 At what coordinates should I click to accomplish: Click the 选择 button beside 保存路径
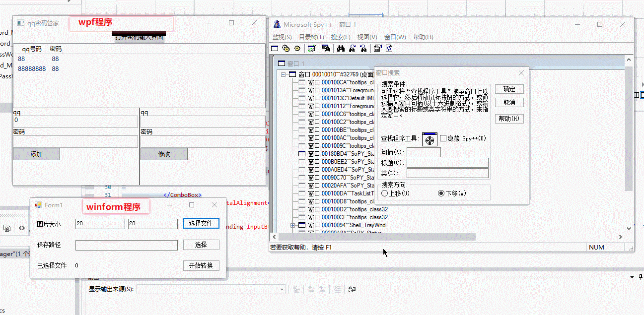pos(201,245)
